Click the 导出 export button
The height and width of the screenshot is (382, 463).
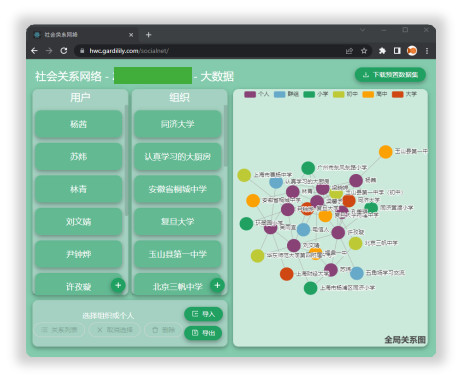(x=203, y=333)
